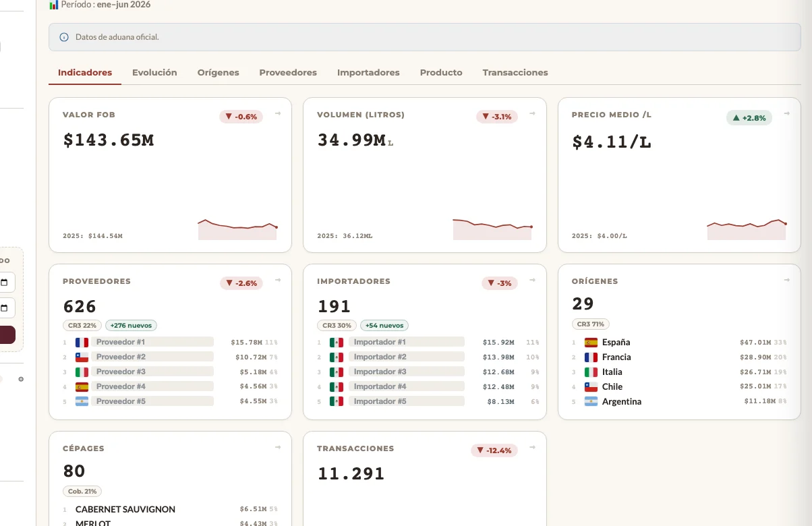Click the 11.291 transactions count
This screenshot has height=526, width=812.
(x=351, y=474)
